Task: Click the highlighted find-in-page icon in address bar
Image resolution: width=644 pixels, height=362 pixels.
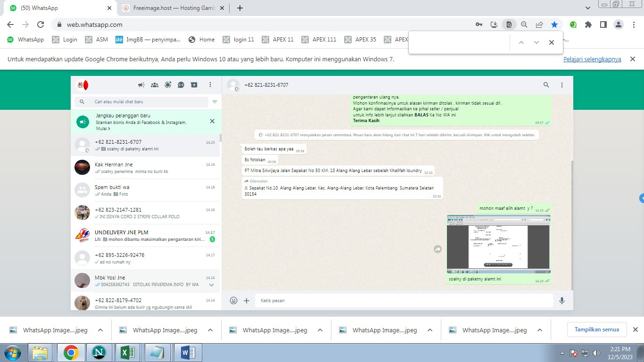Action: coord(509,25)
